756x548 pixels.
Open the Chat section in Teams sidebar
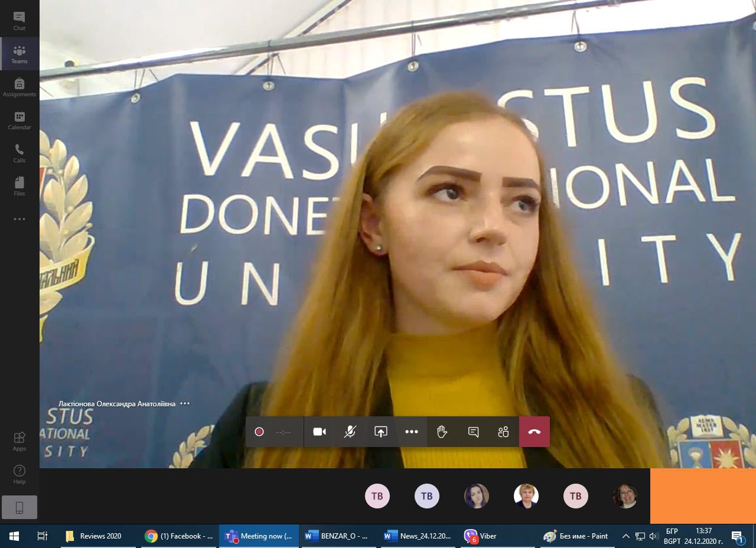tap(19, 21)
